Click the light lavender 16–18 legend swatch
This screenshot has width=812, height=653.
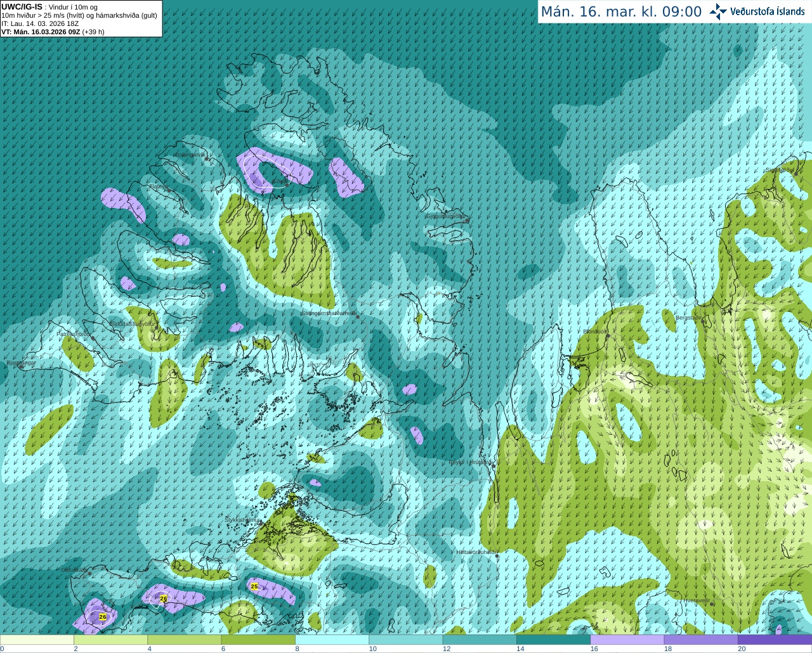627,640
